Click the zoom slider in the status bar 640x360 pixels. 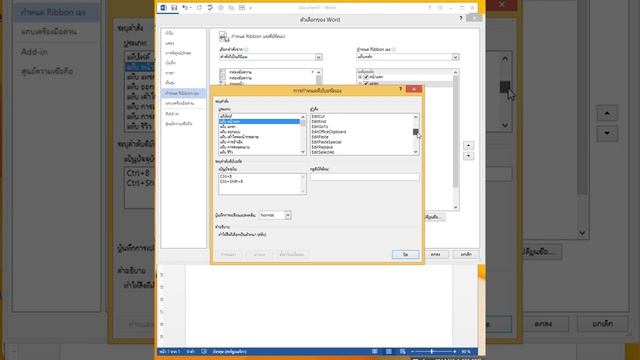pyautogui.click(x=433, y=351)
